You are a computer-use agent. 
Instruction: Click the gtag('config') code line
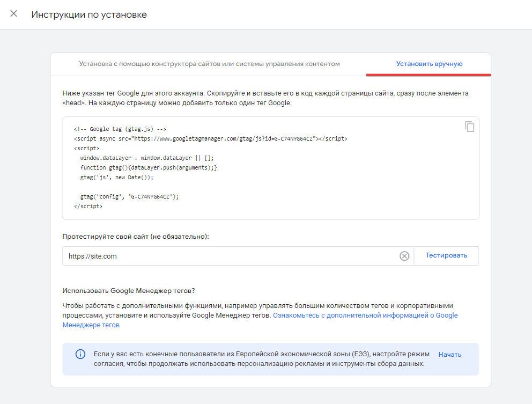(129, 196)
